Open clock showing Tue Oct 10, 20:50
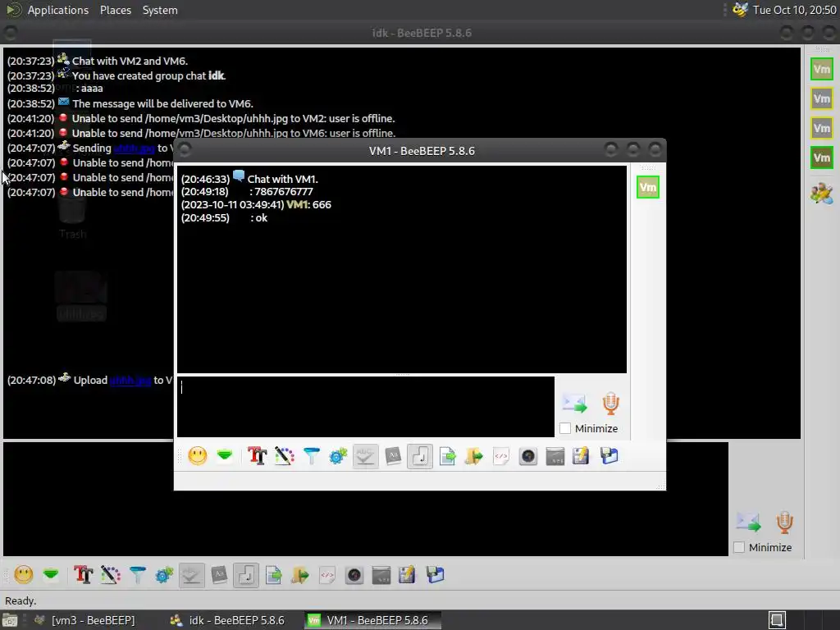 794,10
